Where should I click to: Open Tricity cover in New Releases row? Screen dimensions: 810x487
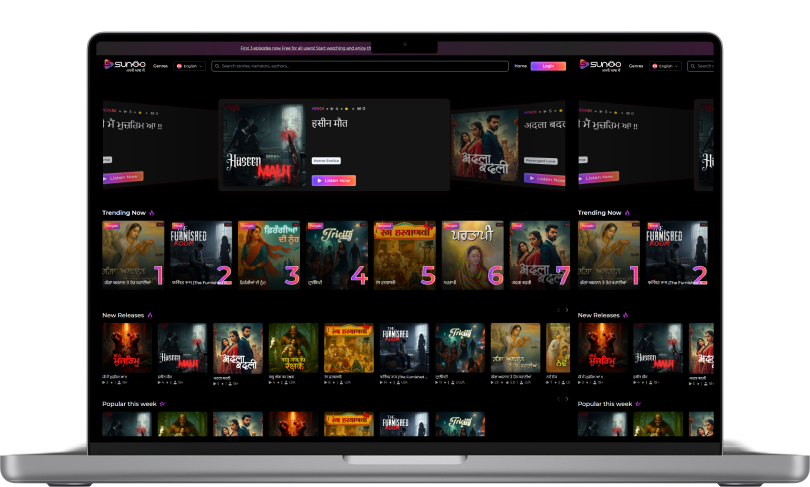[x=459, y=348]
